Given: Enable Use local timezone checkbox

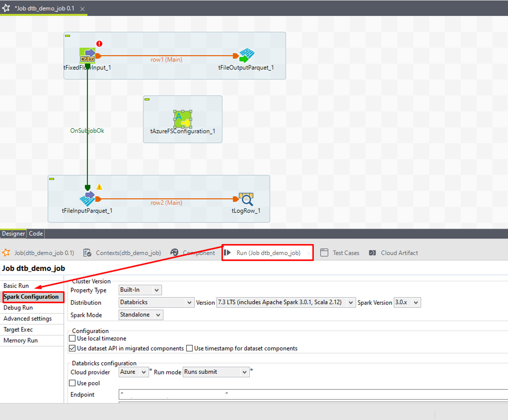Looking at the screenshot, I should 72,338.
